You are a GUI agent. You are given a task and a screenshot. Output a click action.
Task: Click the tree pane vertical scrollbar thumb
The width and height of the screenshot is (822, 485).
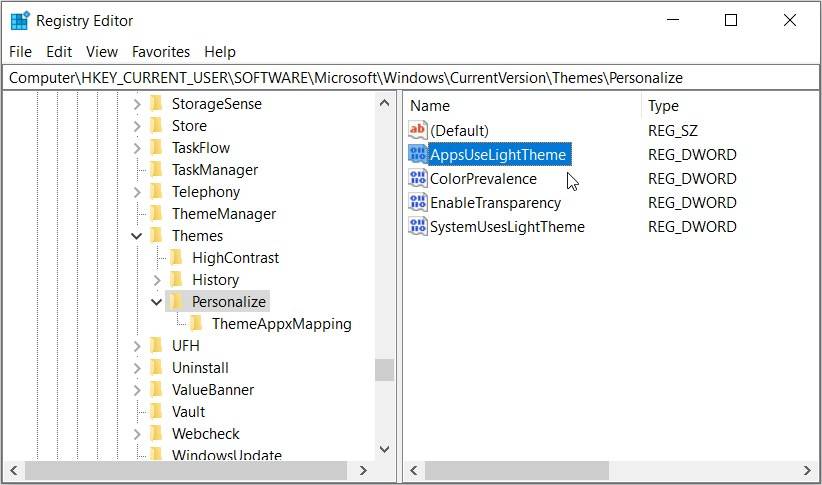click(x=384, y=370)
